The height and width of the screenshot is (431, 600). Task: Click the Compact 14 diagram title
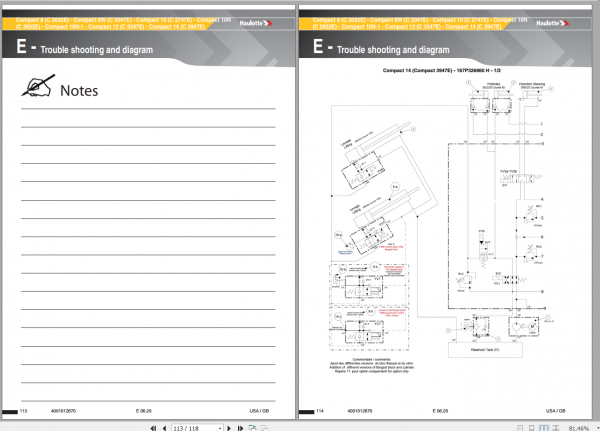click(442, 70)
